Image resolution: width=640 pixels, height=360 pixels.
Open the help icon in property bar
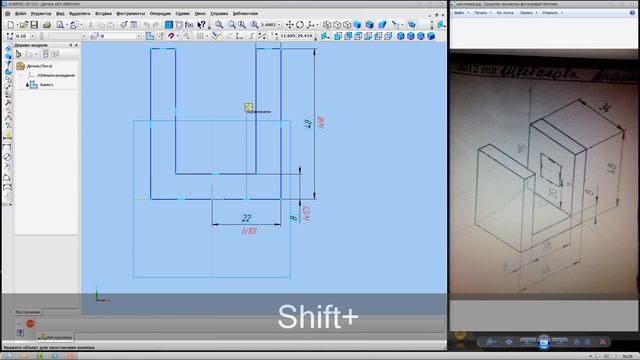pos(20,333)
